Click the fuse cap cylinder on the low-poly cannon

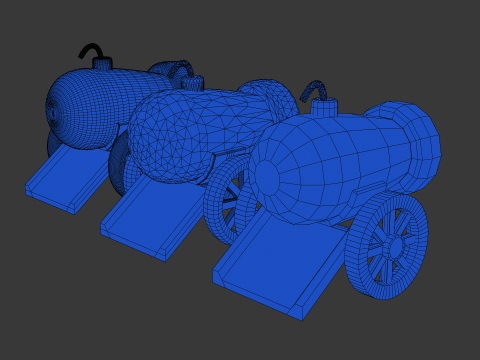click(324, 107)
